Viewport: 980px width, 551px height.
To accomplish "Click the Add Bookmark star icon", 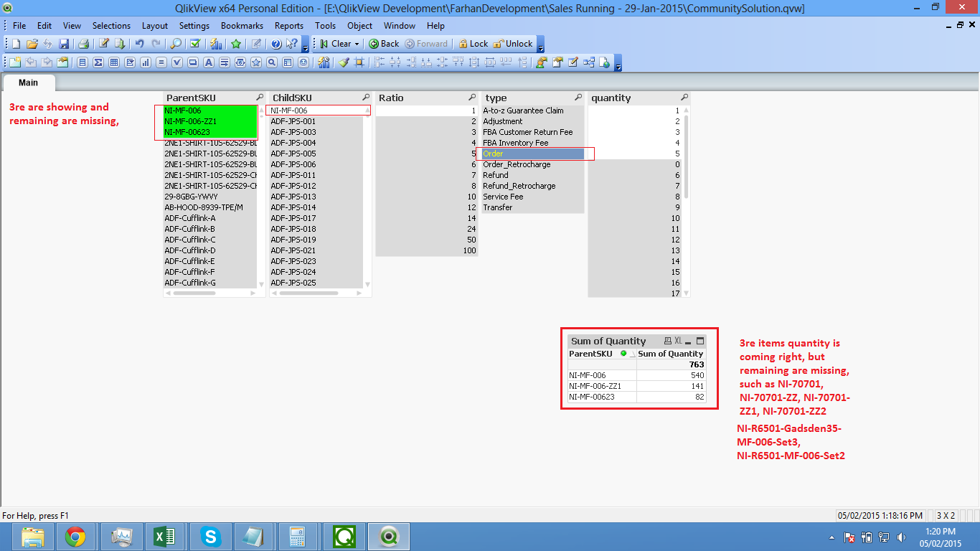I will 235,44.
